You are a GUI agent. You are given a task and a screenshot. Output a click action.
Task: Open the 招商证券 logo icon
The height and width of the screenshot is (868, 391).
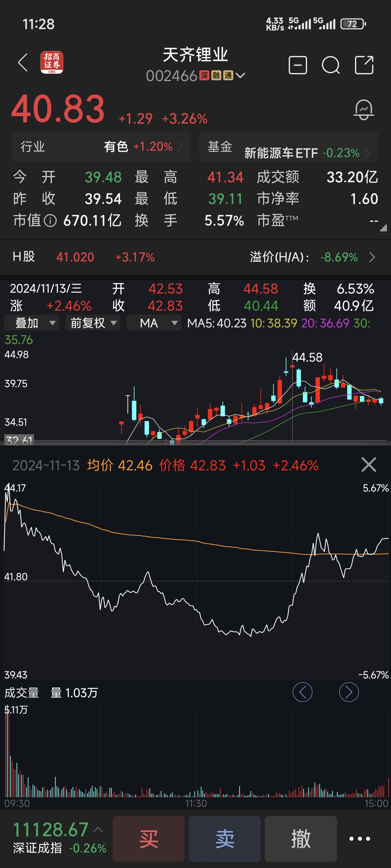coord(52,62)
